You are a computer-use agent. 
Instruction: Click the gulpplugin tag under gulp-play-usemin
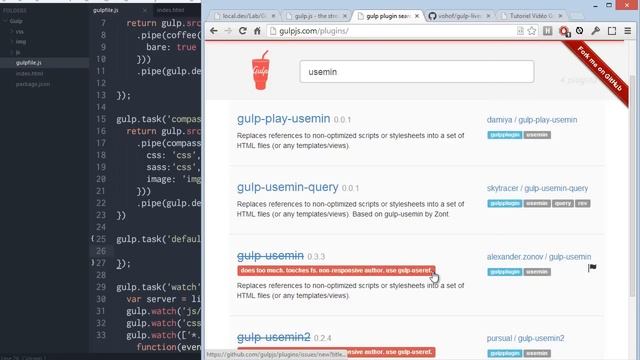(504, 135)
